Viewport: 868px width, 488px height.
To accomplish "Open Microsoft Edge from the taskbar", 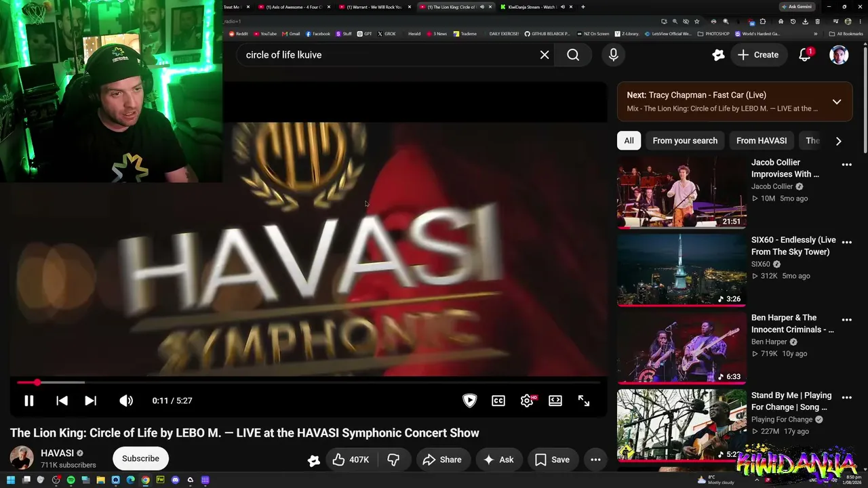I will click(130, 481).
